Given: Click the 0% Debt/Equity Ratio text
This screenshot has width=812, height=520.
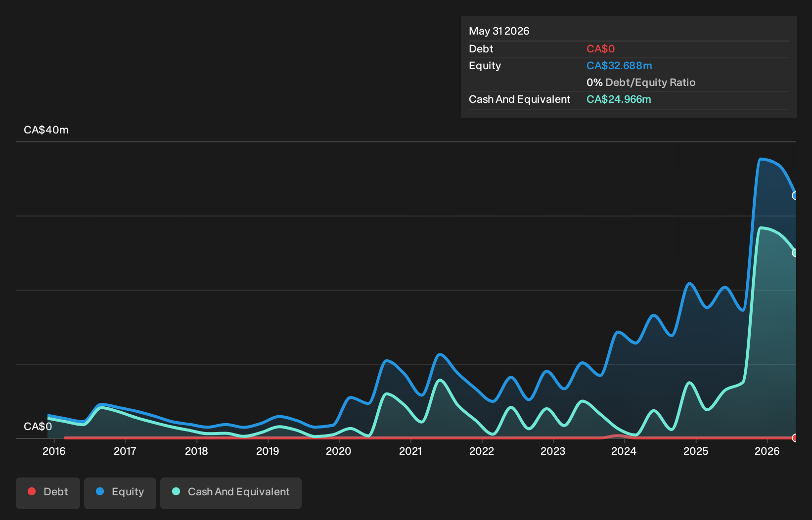Looking at the screenshot, I should click(x=641, y=83).
